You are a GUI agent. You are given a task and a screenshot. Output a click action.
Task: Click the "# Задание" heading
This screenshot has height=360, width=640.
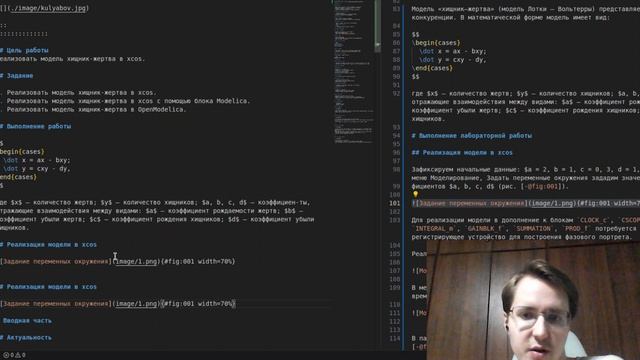[x=17, y=76]
